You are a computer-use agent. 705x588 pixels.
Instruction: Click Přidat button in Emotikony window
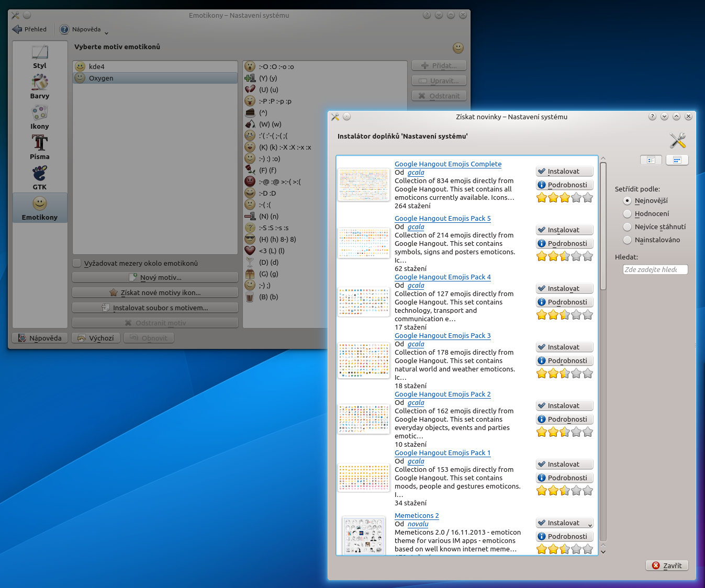(x=439, y=65)
